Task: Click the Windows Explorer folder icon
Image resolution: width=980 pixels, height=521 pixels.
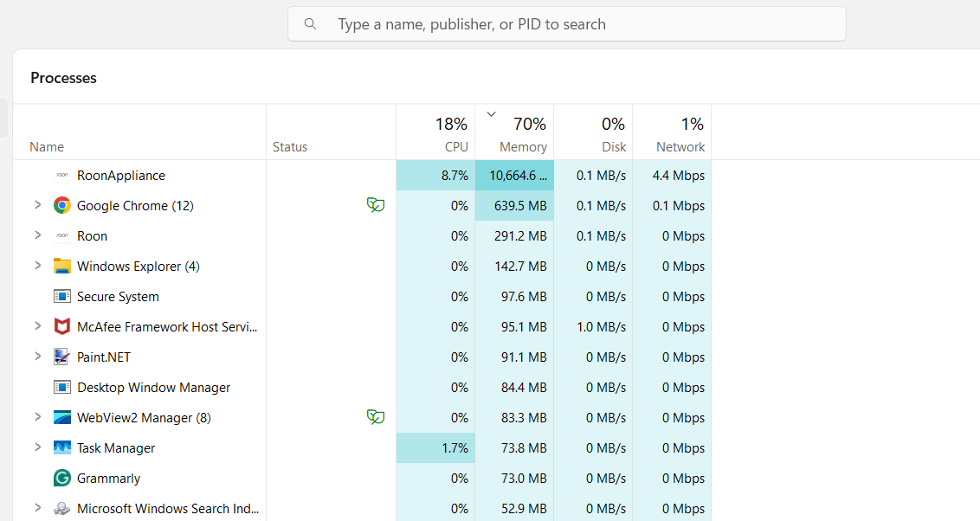Action: click(x=61, y=267)
